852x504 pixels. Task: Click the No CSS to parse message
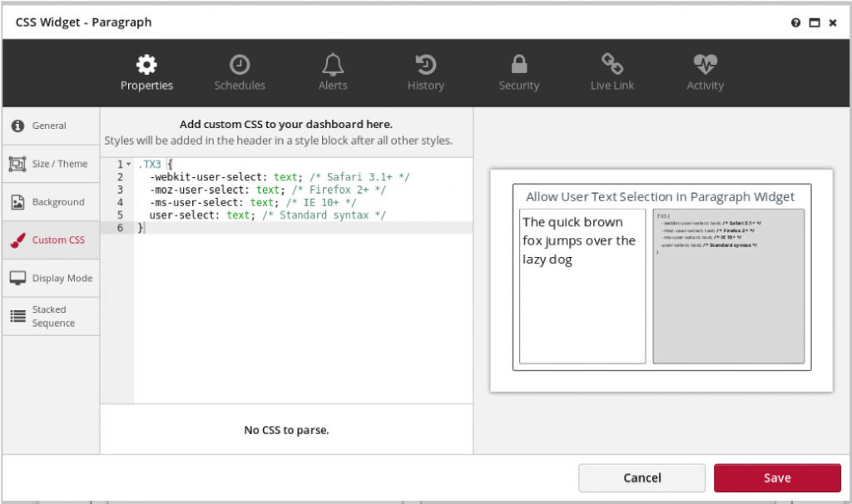click(x=286, y=430)
